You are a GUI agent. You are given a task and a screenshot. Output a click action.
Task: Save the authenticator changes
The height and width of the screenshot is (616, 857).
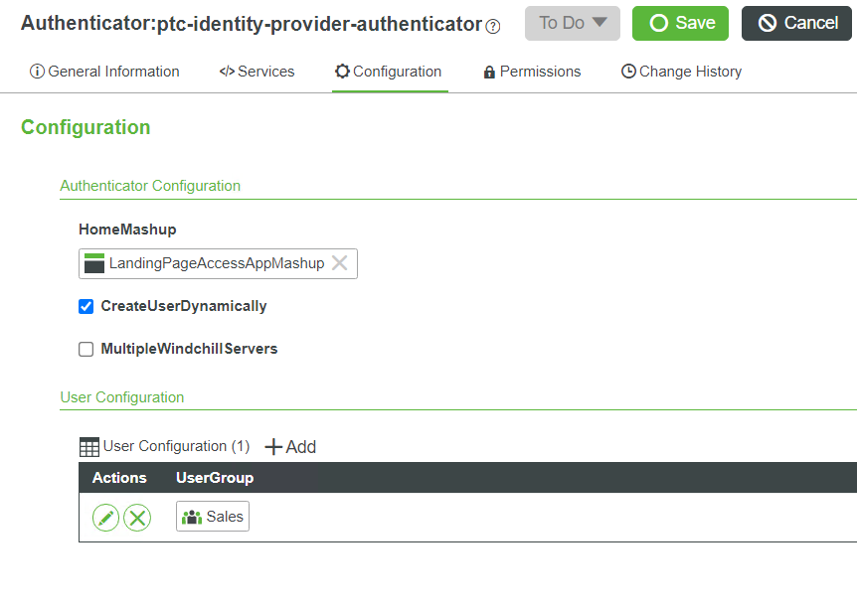pos(680,23)
